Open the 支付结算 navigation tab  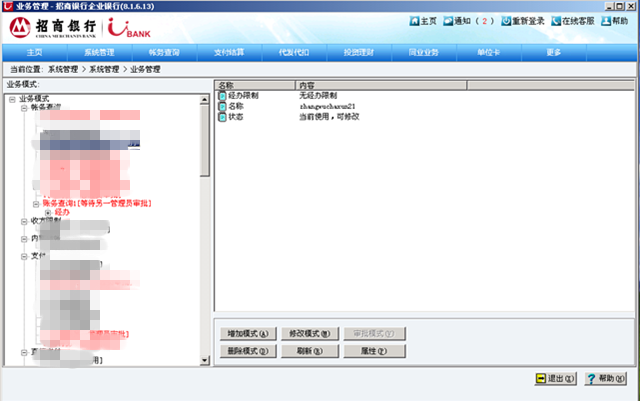(x=229, y=53)
